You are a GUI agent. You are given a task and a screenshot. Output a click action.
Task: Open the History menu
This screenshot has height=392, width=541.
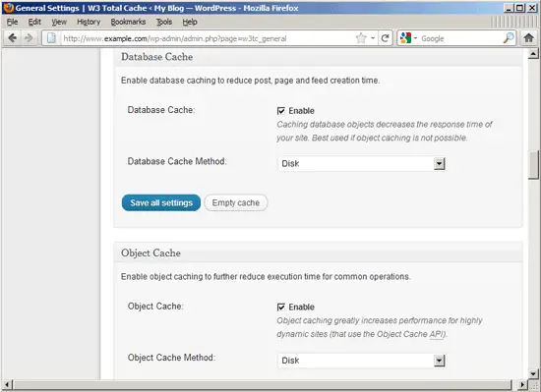[89, 22]
